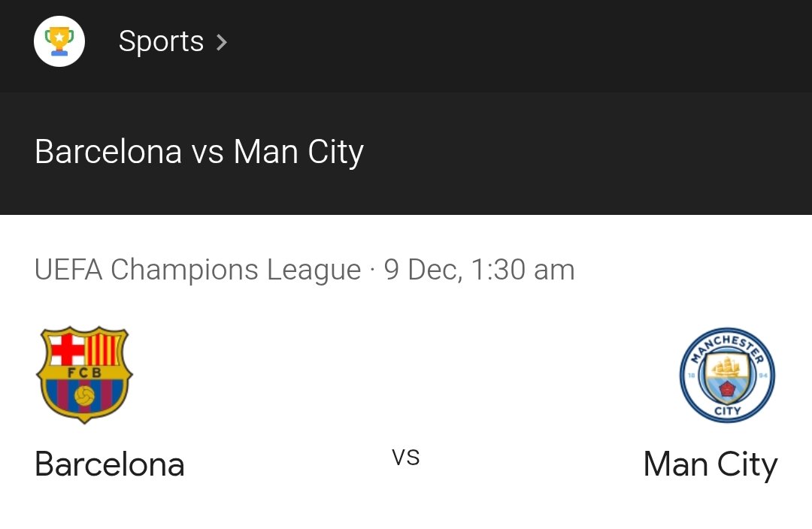Click the Manchester City round badge
Screen dimensions: 812x529
pyautogui.click(x=727, y=375)
